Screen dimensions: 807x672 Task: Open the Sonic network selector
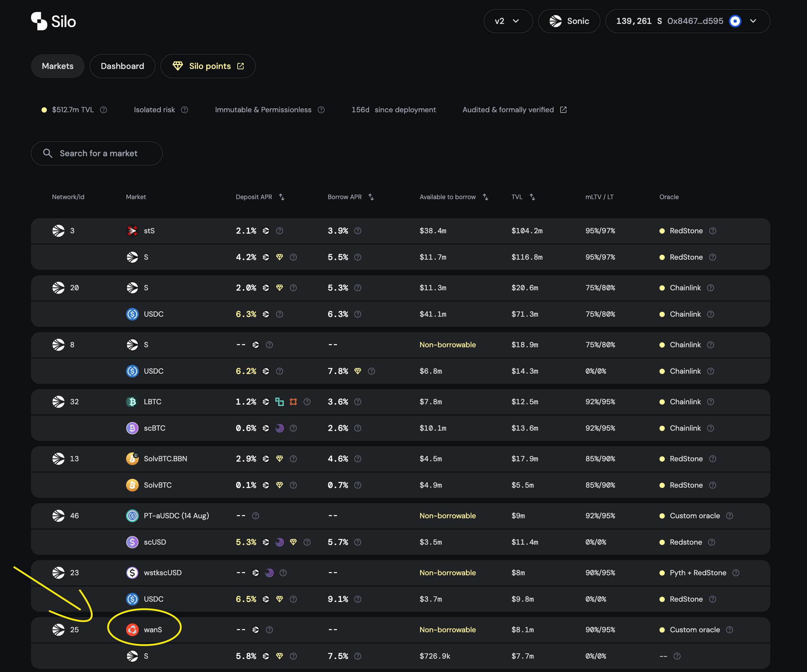pos(569,21)
